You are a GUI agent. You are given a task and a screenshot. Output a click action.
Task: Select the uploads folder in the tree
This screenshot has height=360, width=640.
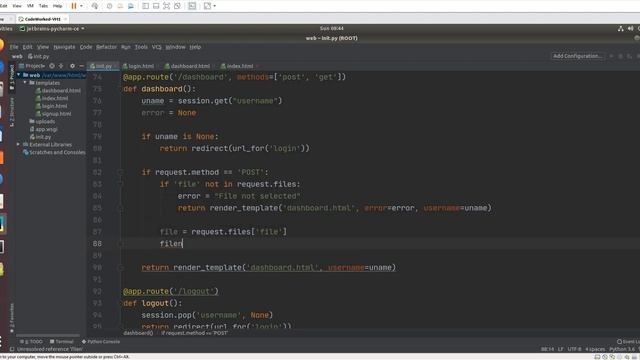pyautogui.click(x=42, y=122)
